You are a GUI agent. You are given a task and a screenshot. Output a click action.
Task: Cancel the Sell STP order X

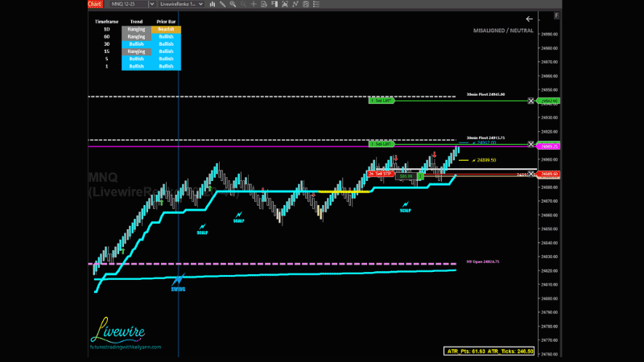point(530,174)
